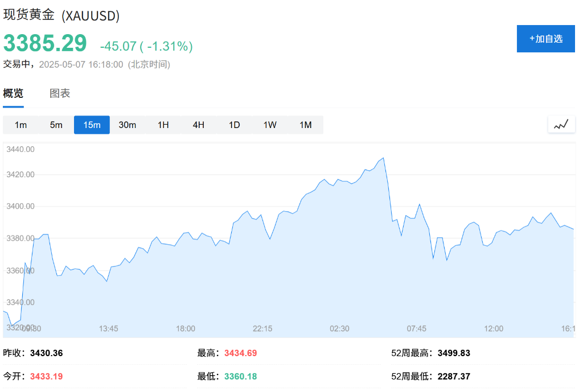Click the 02:30 time axis label

339,328
